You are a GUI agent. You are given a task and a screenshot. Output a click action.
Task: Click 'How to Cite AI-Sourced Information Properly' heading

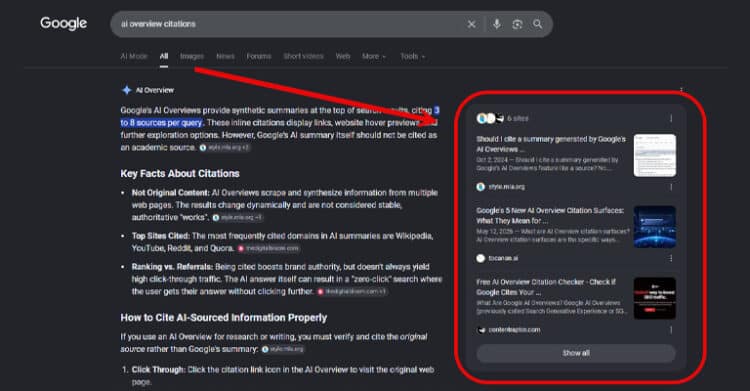pyautogui.click(x=224, y=318)
